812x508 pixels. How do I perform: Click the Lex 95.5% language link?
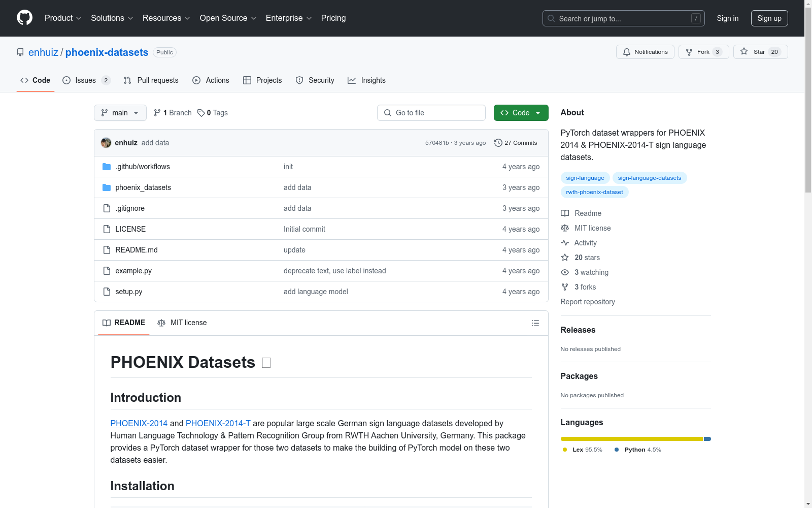[583, 450]
